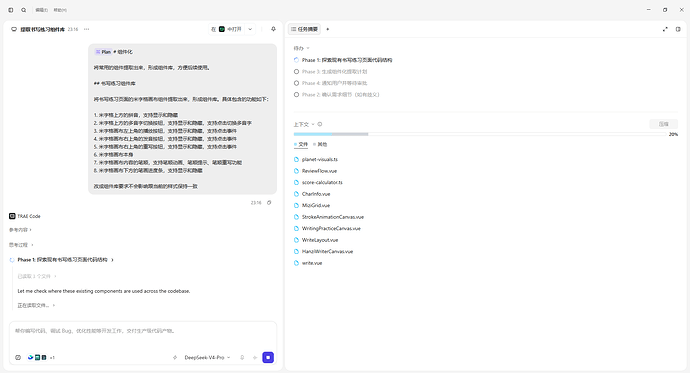Expand right panel with the fullscreen arrows icon
690x373 pixels.
tap(665, 29)
